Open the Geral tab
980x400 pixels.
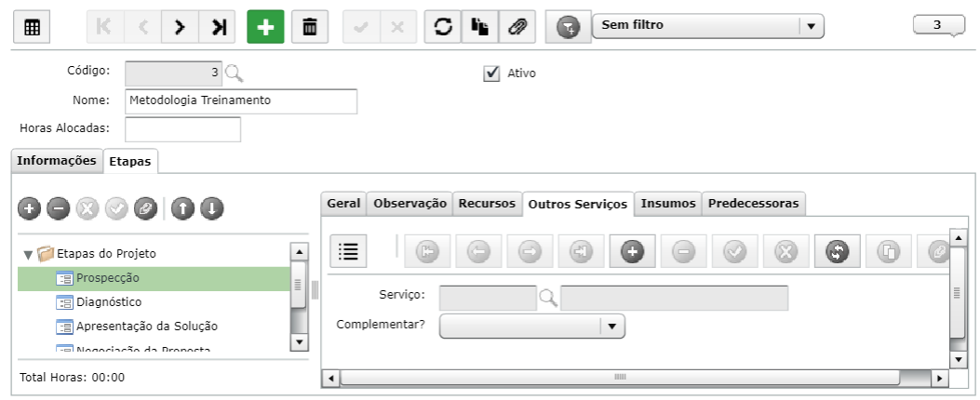coord(343,203)
